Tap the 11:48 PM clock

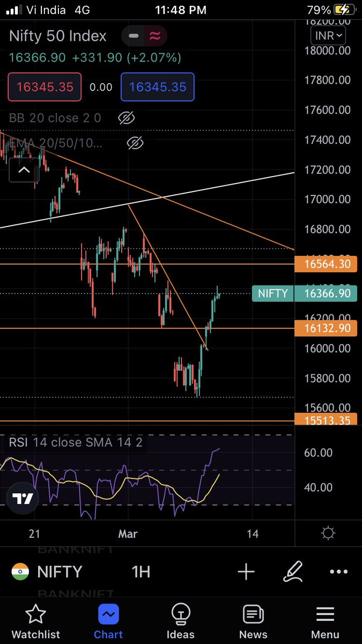point(180,10)
